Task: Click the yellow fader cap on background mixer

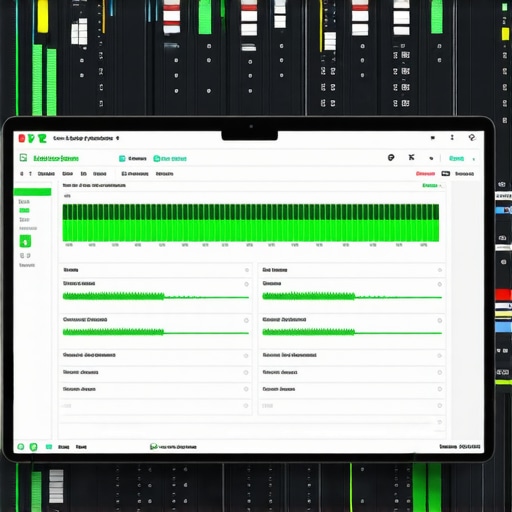Action: point(42,16)
